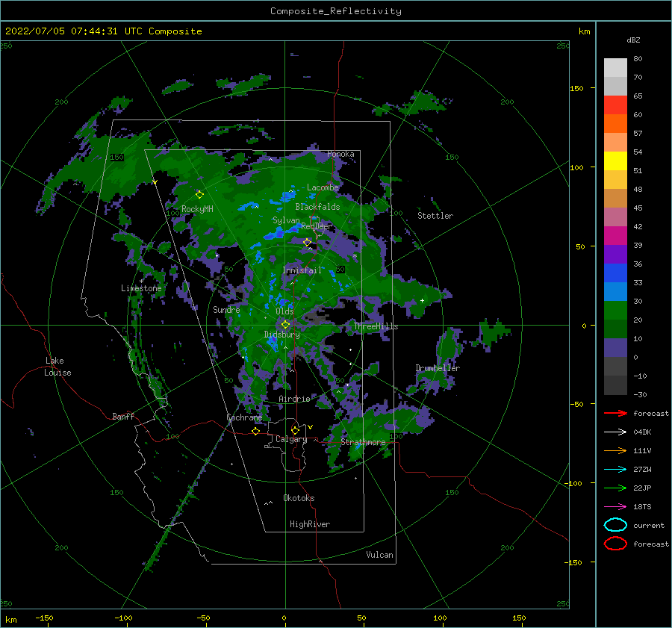Click the Sylvan label on map
The height and width of the screenshot is (628, 672).
pos(286,220)
